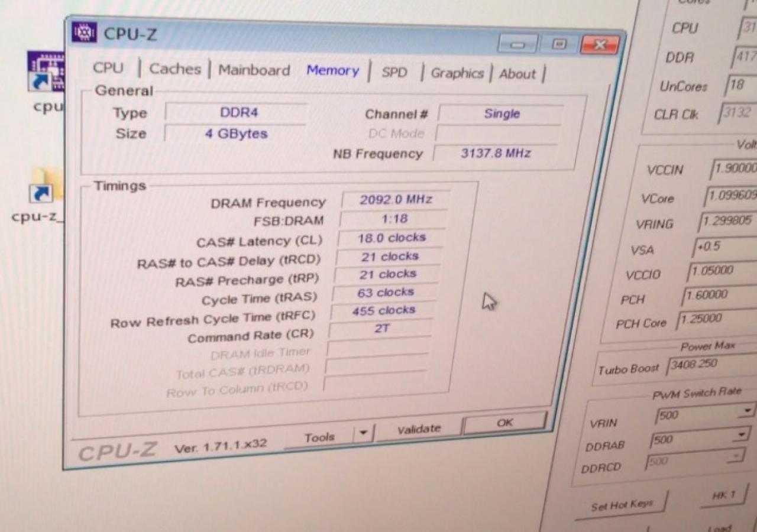Click the UnCores 18 input field
Screen dimensions: 757x532
742,85
